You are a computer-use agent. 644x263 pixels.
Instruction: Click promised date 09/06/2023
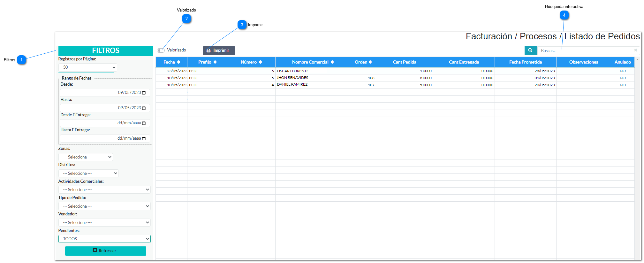[545, 78]
